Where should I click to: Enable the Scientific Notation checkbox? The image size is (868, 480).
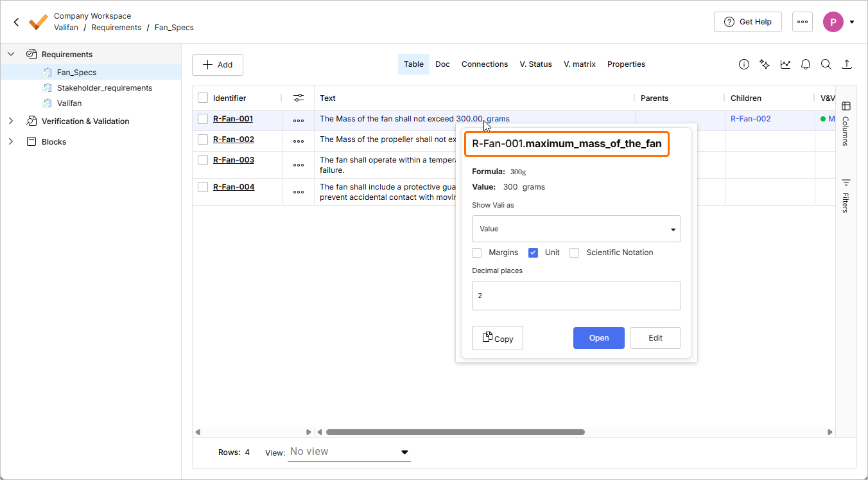574,253
